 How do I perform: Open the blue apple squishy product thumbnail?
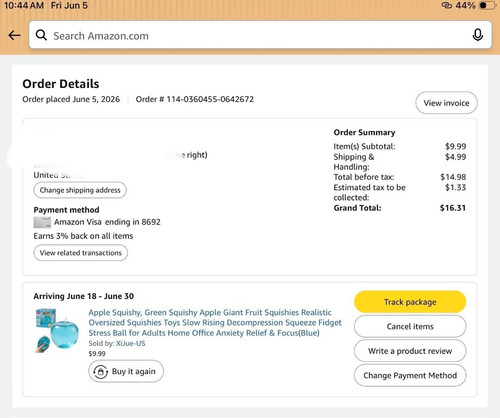click(x=57, y=330)
